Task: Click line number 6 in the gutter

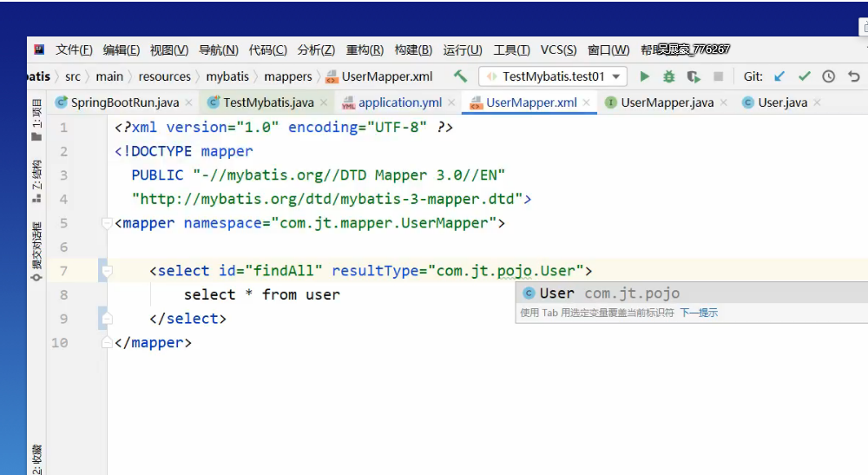Action: (63, 247)
